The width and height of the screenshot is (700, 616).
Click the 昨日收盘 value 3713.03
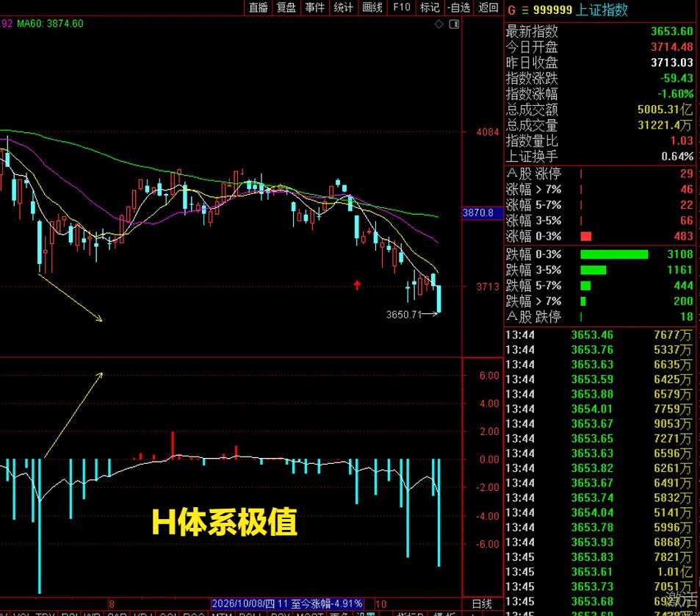[672, 62]
